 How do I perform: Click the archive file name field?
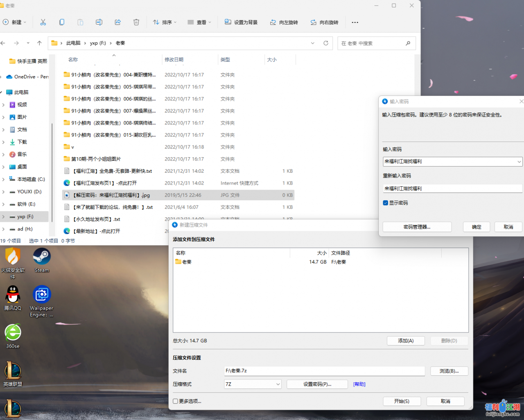tap(324, 371)
